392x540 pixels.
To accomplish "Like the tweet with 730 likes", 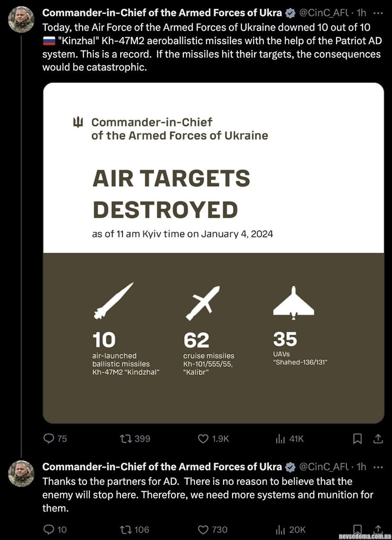I will (203, 529).
